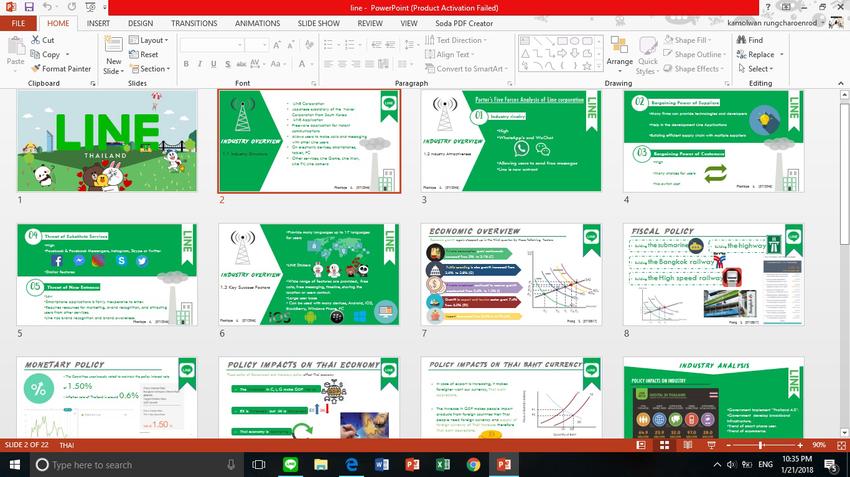
Task: Toggle Center alignment for paragraph
Action: [x=342, y=64]
